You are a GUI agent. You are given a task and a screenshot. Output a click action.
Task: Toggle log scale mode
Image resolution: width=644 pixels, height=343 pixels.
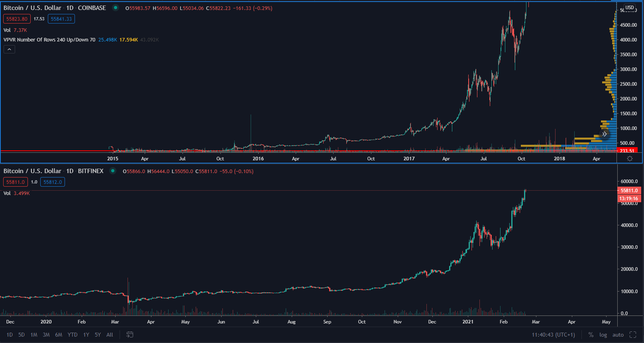pyautogui.click(x=603, y=335)
